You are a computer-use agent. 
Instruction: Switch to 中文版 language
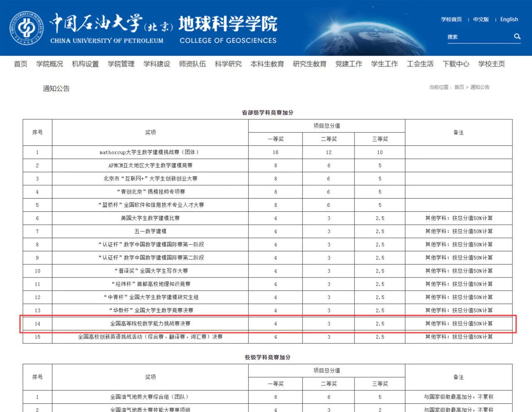point(481,20)
